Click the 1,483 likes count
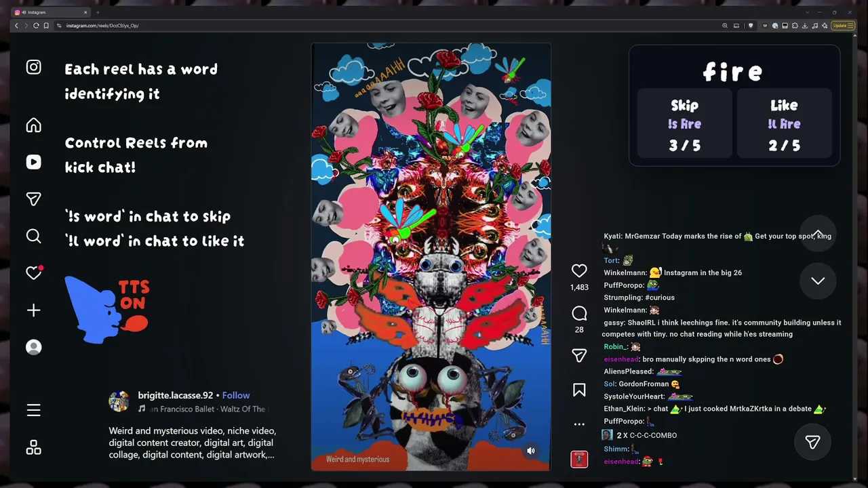868x488 pixels. (579, 287)
